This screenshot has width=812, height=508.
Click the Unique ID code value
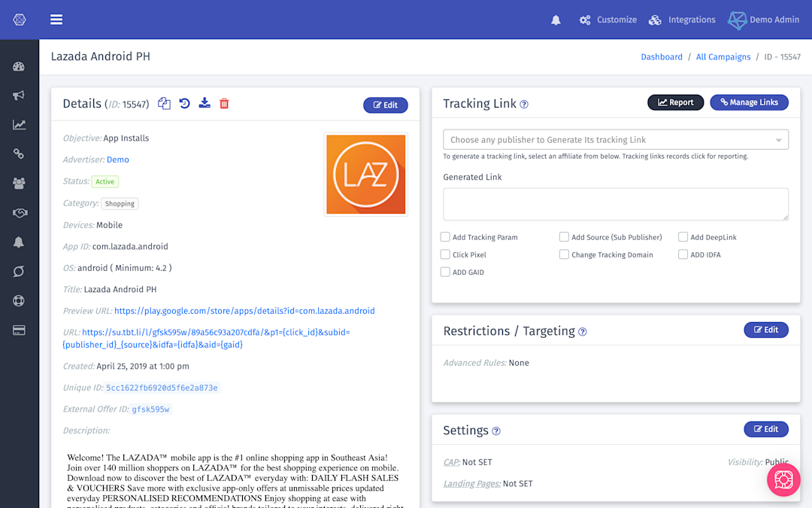(162, 388)
